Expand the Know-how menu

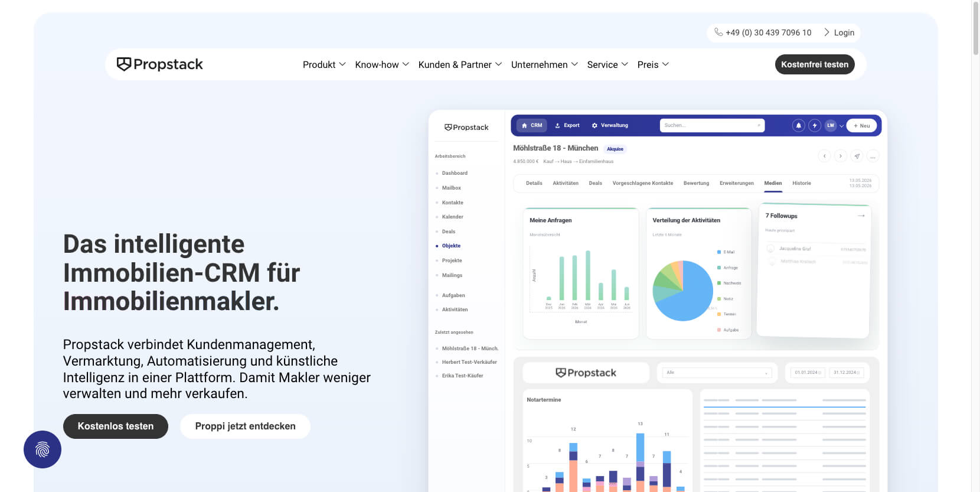coord(382,64)
